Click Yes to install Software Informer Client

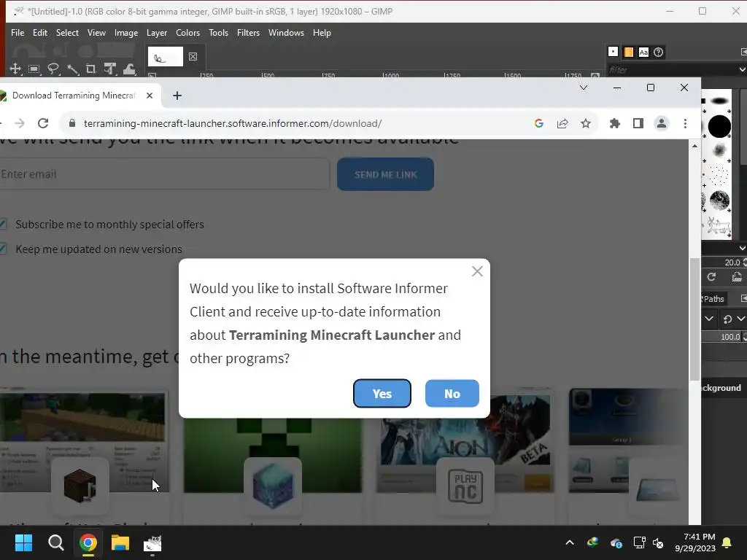382,393
